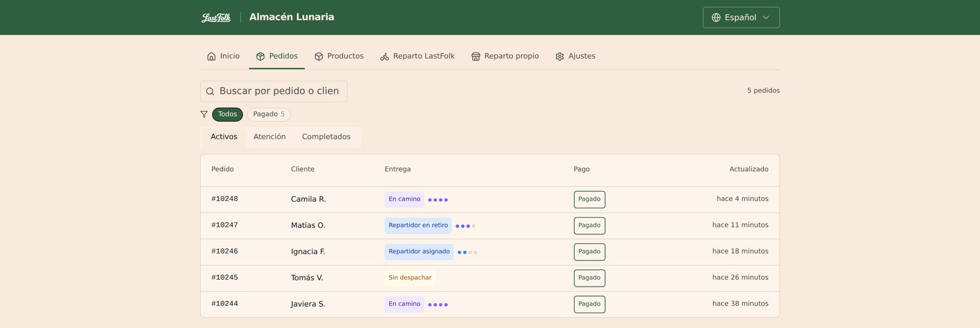Focus the Buscar por pedido search field
This screenshot has height=328, width=980.
(x=274, y=91)
